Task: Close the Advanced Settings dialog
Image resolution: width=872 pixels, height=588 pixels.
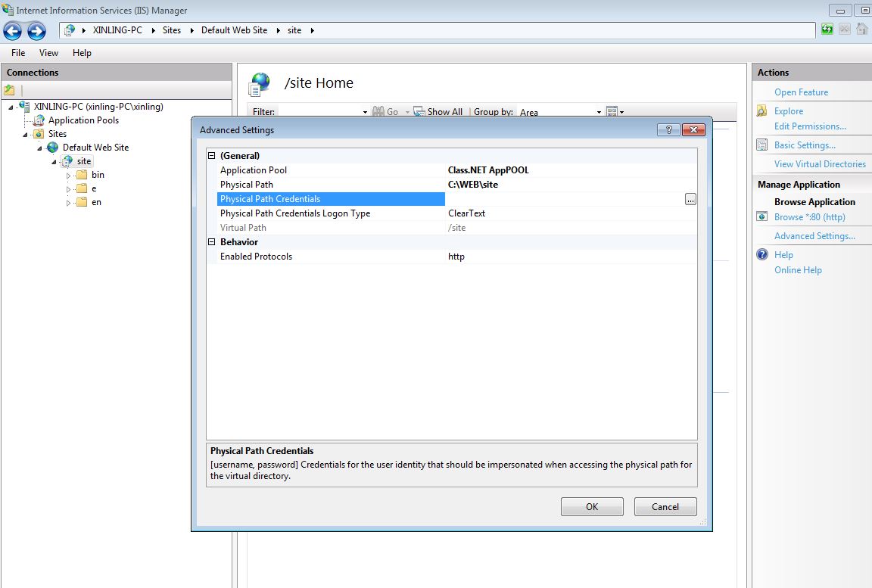Action: click(693, 130)
